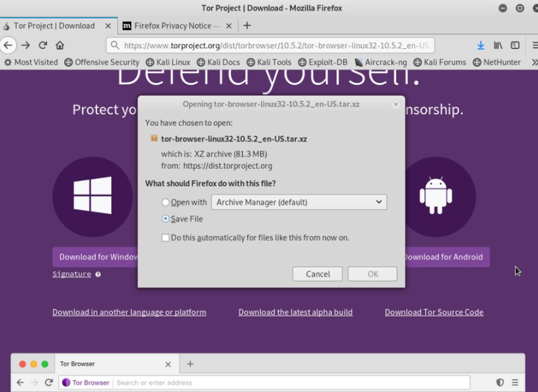Screen dimensions: 538x392
Task: Close the Tor Project | Download tab
Action: [x=108, y=26]
